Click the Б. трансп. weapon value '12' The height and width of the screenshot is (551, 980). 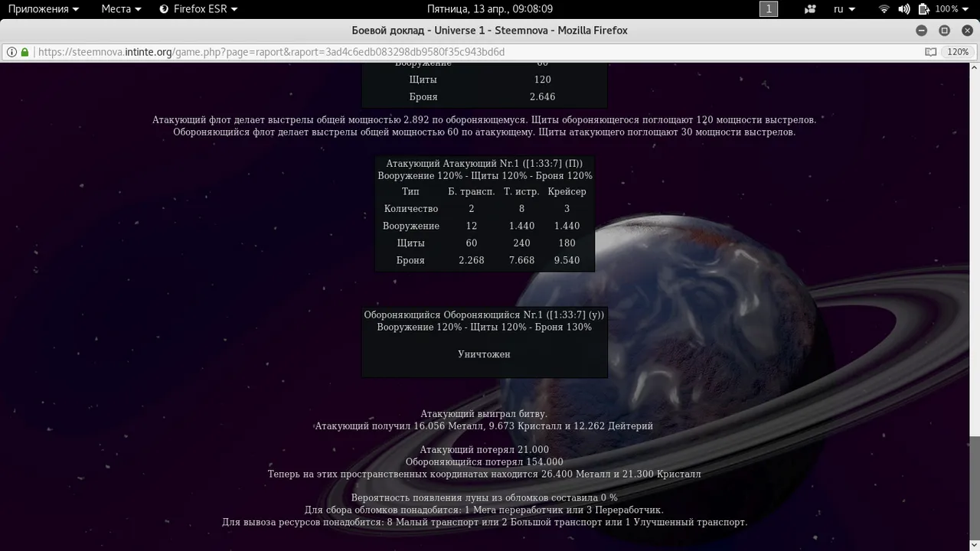tap(471, 227)
